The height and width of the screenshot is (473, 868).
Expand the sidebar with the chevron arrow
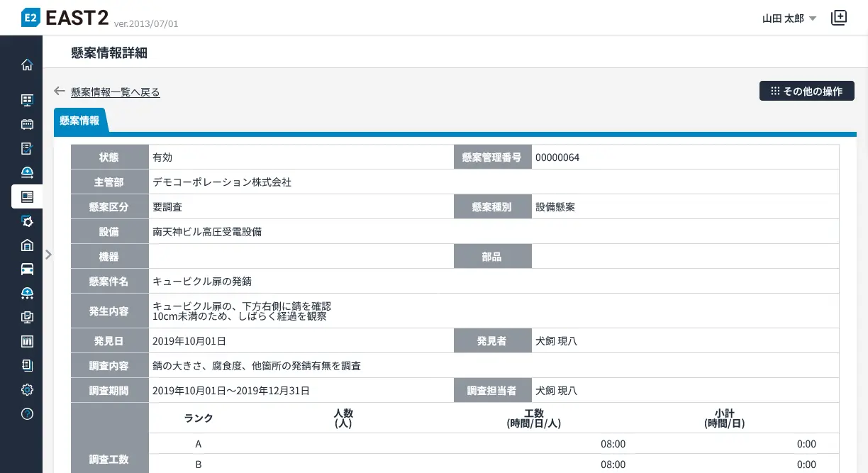coord(48,254)
